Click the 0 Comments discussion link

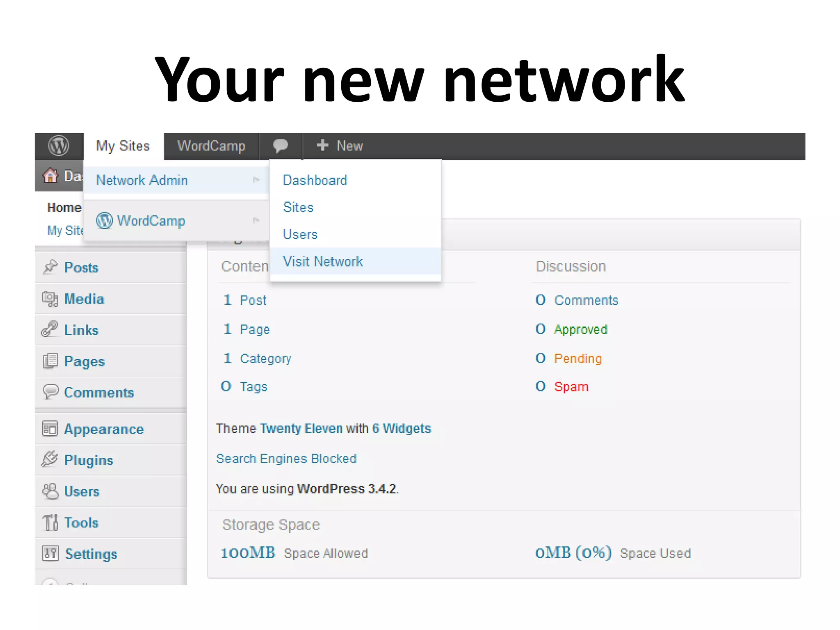(x=577, y=300)
